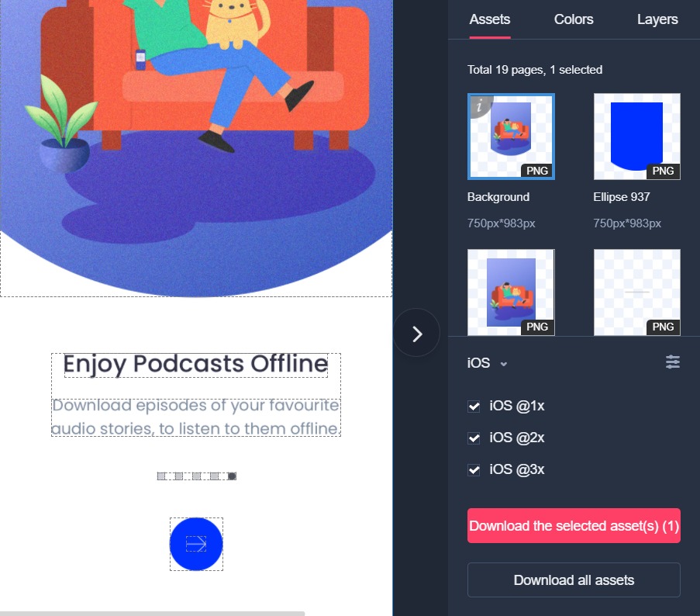Click the info icon on Background thumbnail
Viewport: 700px width, 616px height.
click(479, 106)
